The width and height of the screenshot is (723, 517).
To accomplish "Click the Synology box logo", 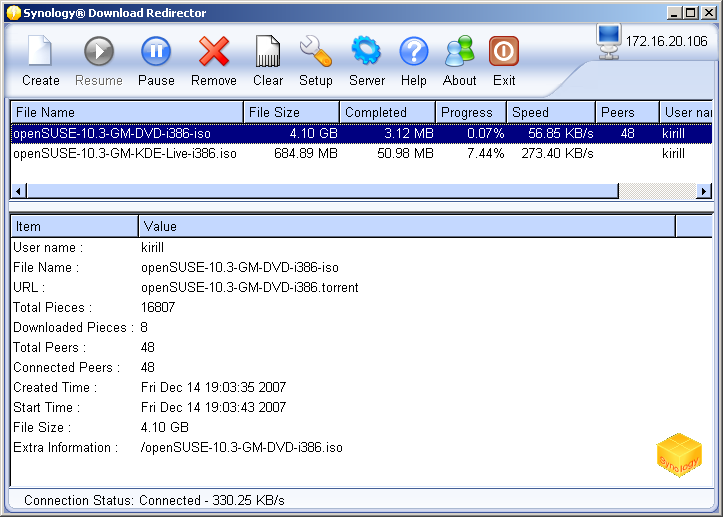I will (679, 455).
